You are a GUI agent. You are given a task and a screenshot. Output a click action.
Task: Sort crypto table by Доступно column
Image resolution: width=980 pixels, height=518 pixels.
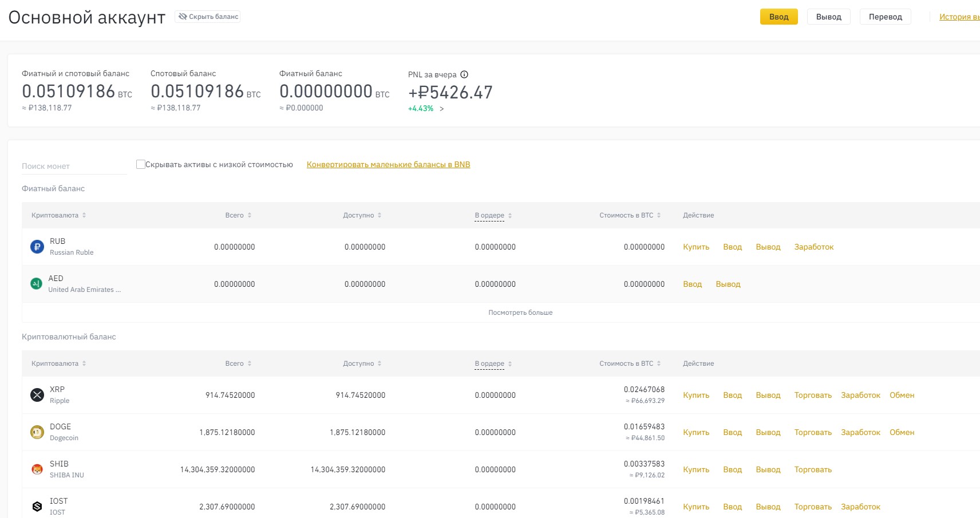point(362,363)
